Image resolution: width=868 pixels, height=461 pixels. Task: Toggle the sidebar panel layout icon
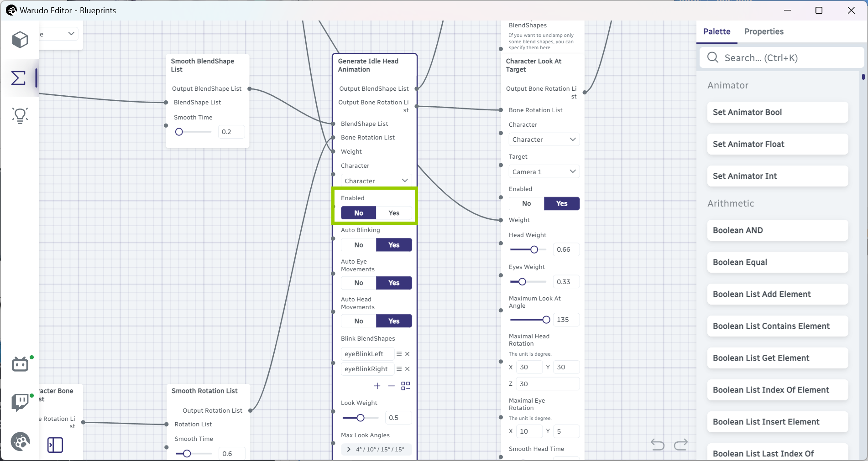pos(55,445)
